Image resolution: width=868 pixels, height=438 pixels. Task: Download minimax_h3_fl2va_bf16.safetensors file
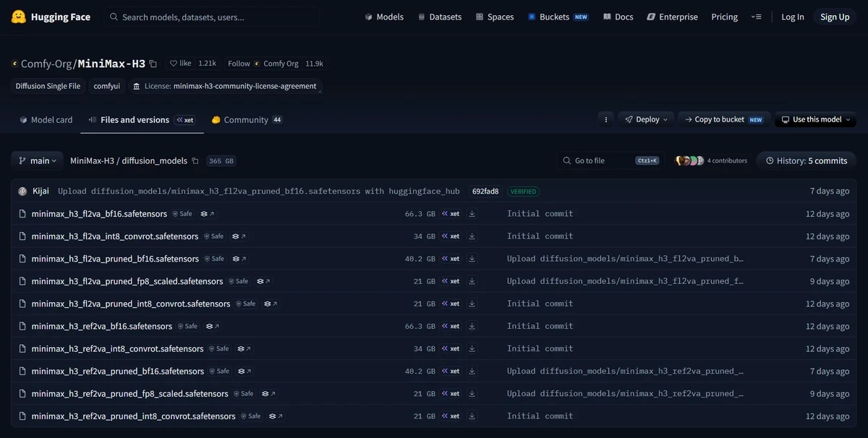[x=472, y=214]
